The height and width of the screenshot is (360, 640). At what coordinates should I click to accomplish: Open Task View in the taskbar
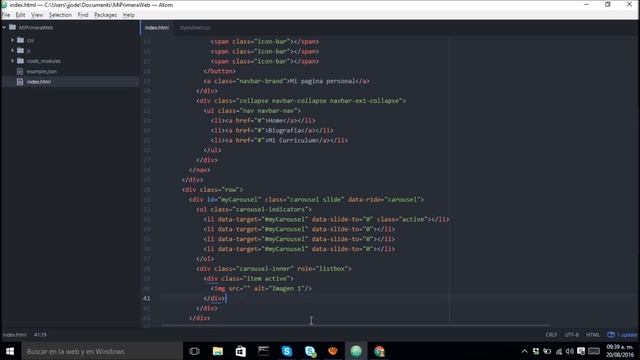(195, 351)
